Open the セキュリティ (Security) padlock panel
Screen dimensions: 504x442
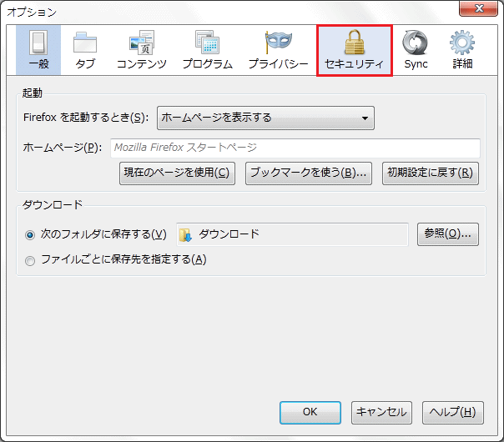pos(354,51)
